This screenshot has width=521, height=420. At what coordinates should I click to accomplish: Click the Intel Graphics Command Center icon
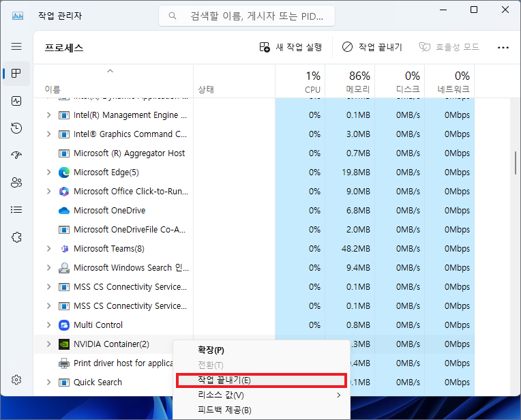pos(64,134)
